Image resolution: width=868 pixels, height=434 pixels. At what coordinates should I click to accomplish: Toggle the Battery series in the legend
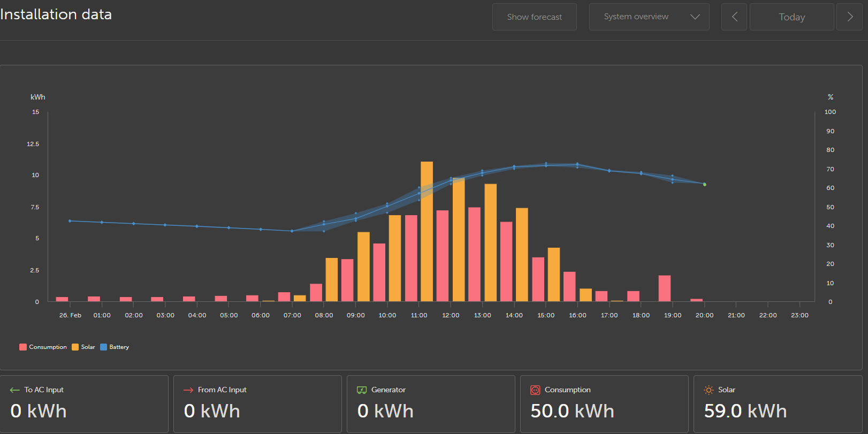[115, 347]
